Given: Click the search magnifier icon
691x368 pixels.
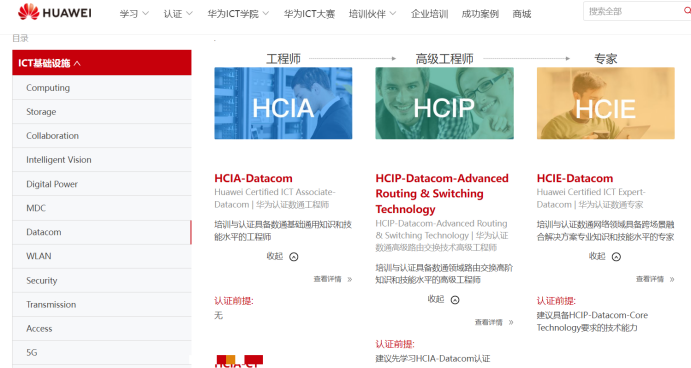Looking at the screenshot, I should [687, 11].
